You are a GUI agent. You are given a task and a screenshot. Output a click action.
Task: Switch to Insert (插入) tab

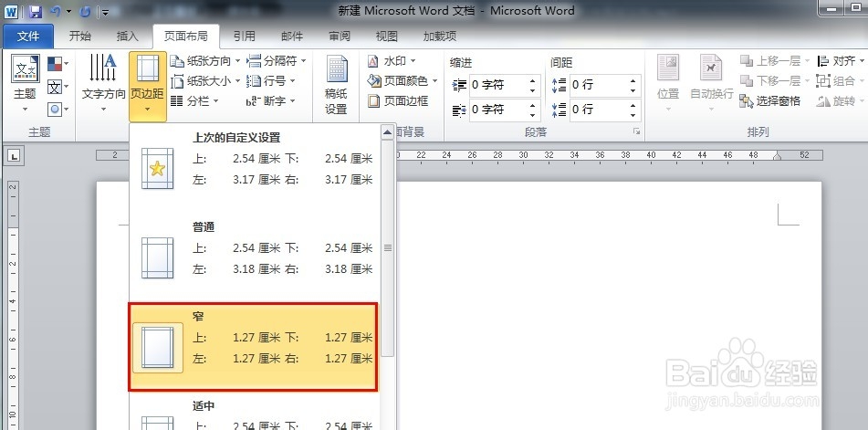point(127,37)
